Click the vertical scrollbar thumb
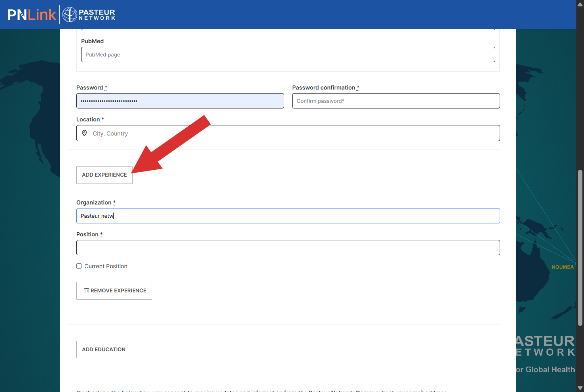Screen dimensions: 584x392 (580, 248)
